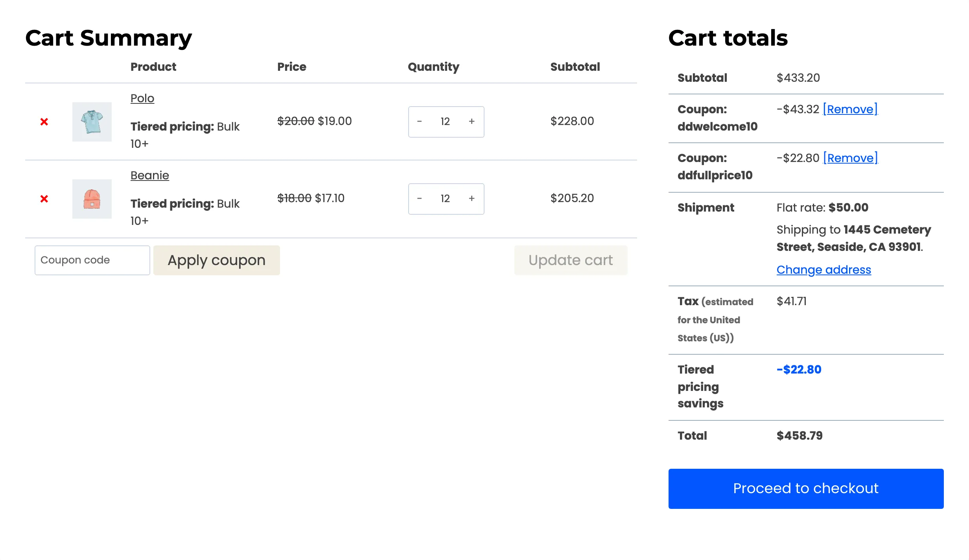969x560 pixels.
Task: Click the tiered pricing savings -$22.80 value
Action: point(799,370)
